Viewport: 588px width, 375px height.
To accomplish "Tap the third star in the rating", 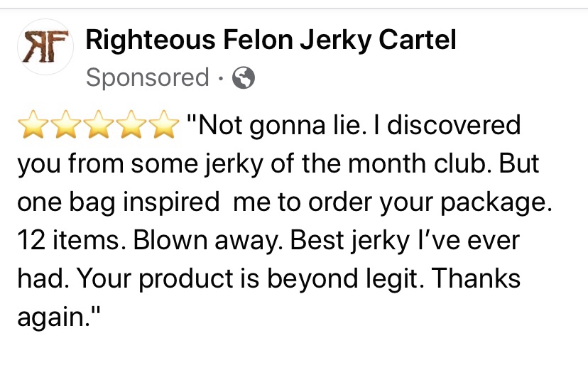I will click(x=99, y=126).
